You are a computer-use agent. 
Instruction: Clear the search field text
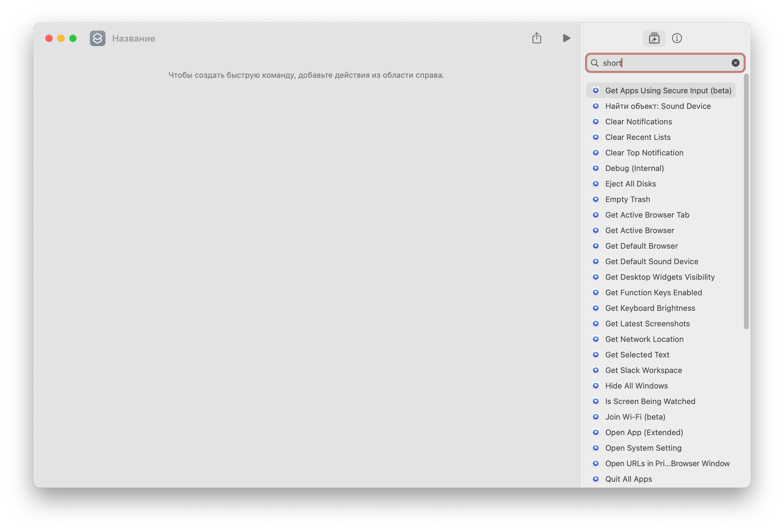tap(735, 63)
